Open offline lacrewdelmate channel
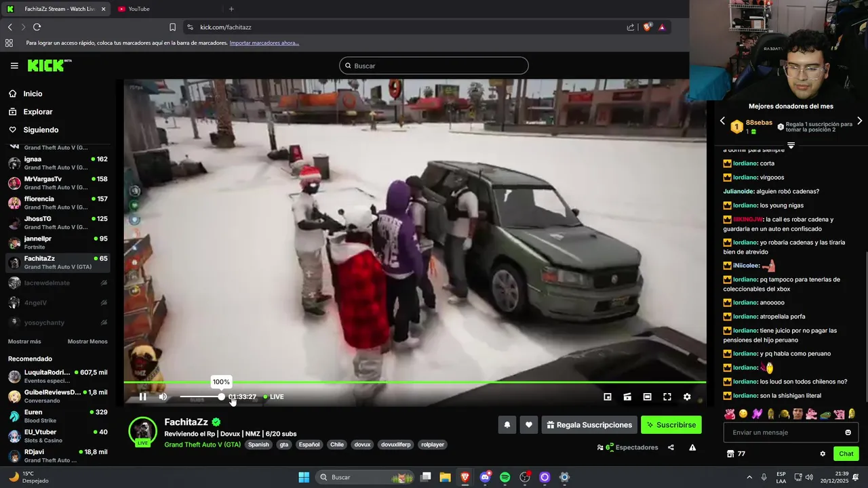This screenshot has width=868, height=488. (58, 283)
